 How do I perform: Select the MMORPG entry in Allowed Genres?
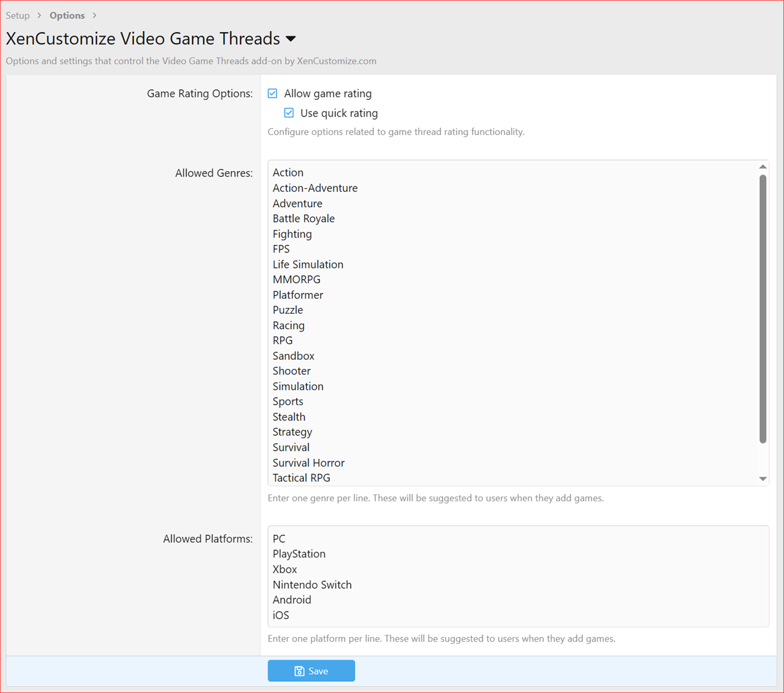tap(296, 279)
